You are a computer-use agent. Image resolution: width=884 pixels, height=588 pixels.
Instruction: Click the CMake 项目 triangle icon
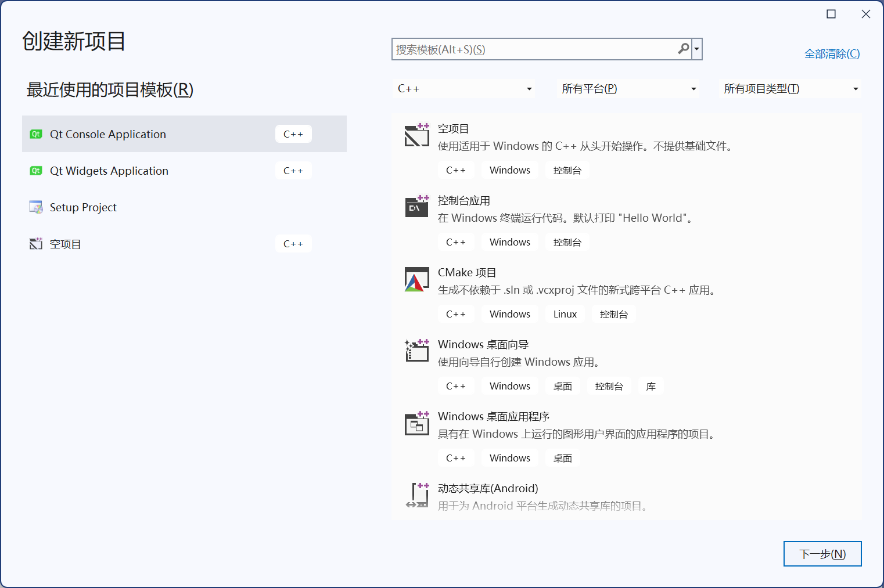pos(417,279)
